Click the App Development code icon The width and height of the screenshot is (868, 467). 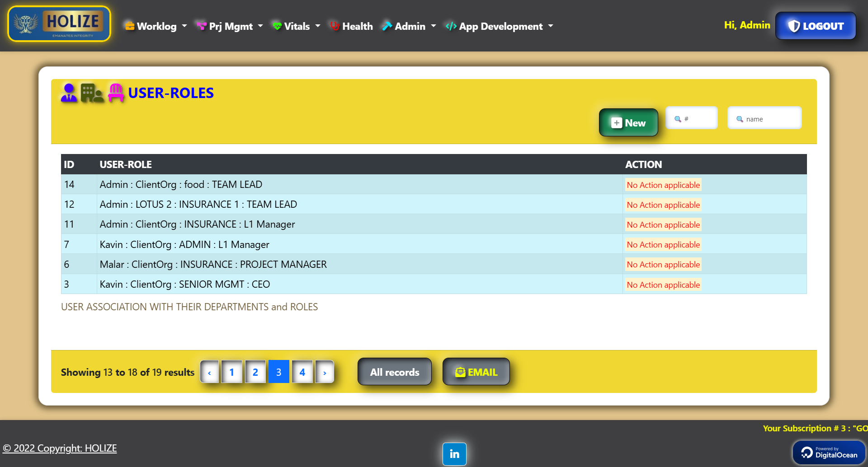(451, 26)
